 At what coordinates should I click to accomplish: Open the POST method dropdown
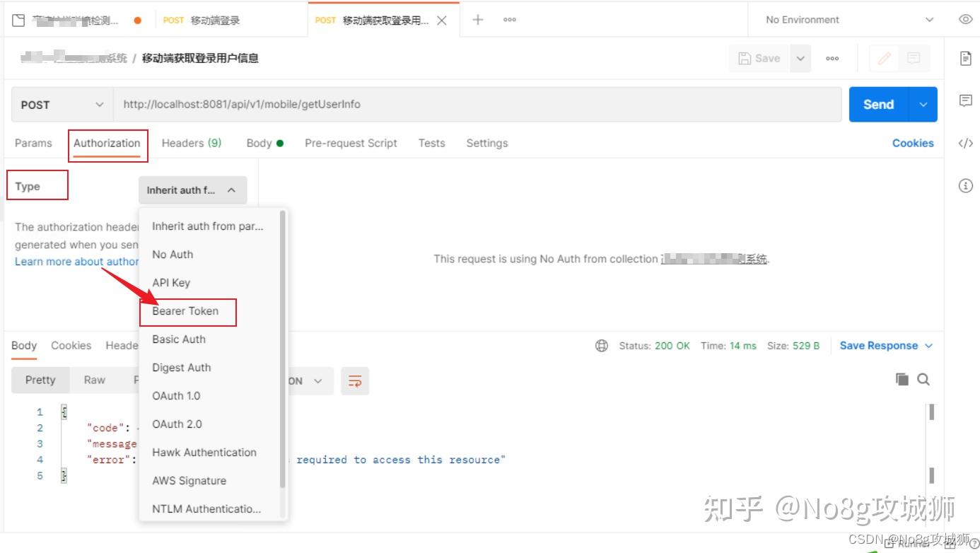pos(60,104)
